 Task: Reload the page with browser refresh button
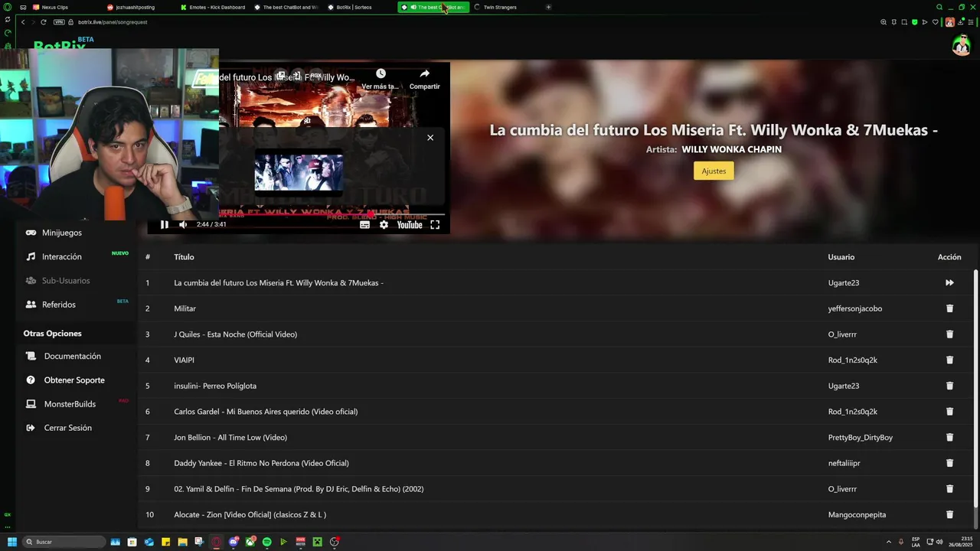point(43,22)
